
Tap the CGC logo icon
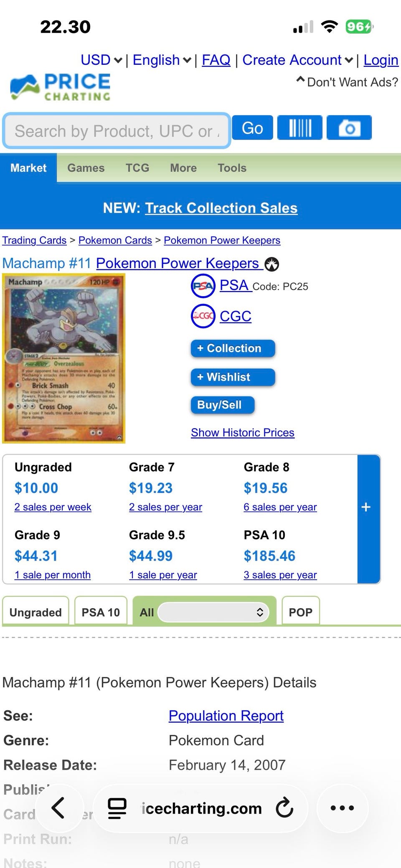click(x=203, y=316)
